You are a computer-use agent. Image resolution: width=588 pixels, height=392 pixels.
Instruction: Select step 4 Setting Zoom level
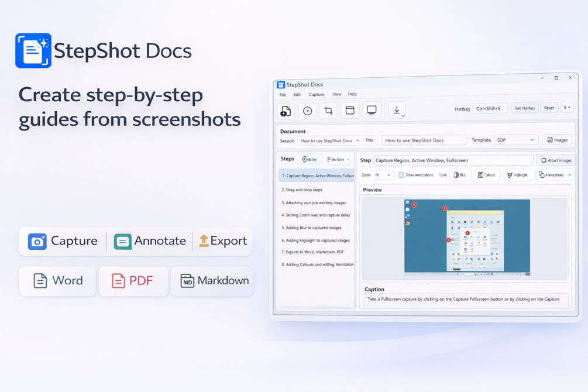click(317, 215)
